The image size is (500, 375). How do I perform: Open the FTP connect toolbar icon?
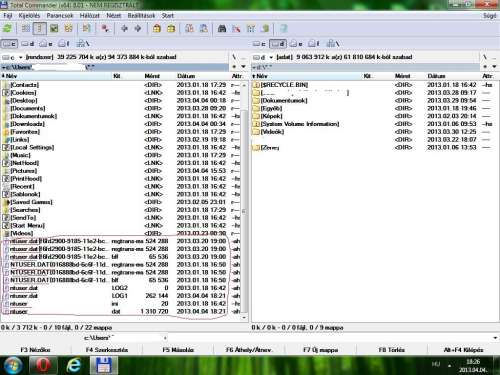189,29
